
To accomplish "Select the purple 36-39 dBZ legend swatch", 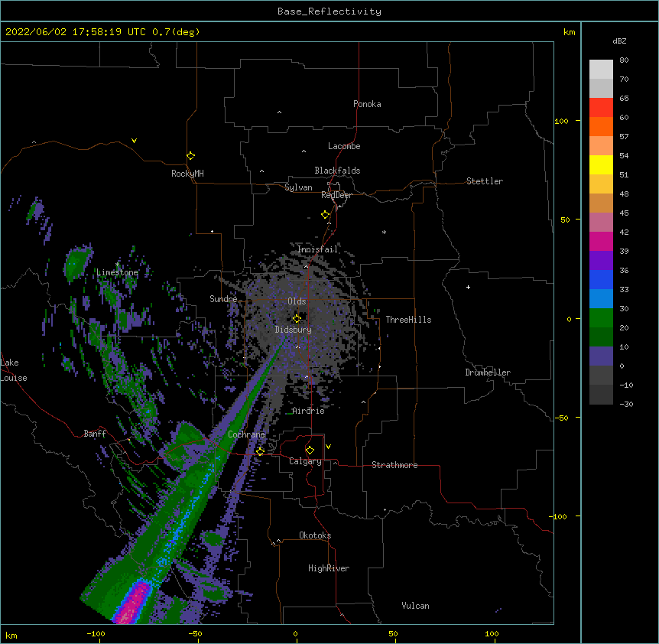I will (x=601, y=260).
